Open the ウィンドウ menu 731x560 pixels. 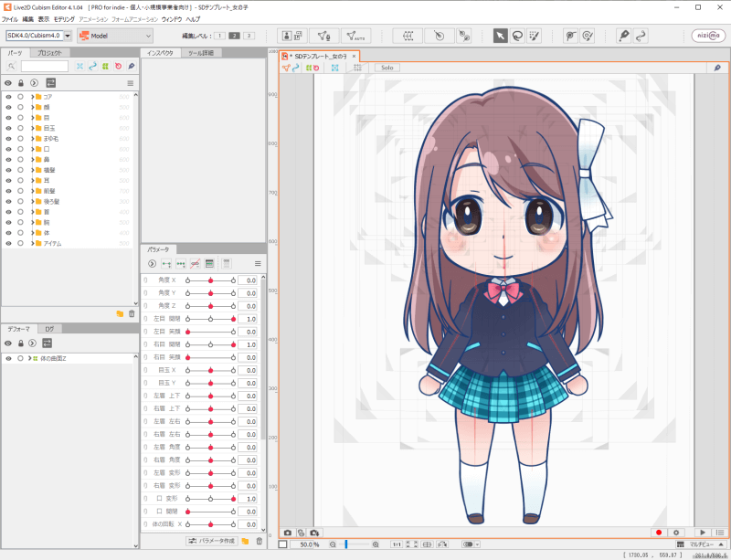coord(172,19)
